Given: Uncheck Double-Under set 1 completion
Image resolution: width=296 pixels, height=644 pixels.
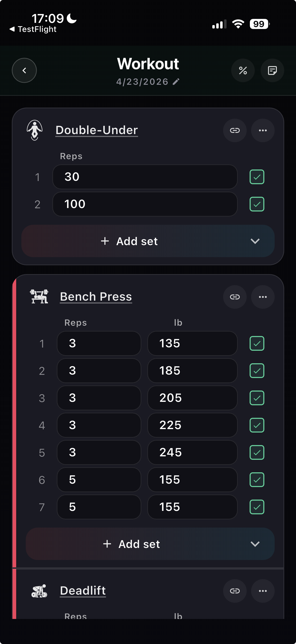Looking at the screenshot, I should point(257,177).
